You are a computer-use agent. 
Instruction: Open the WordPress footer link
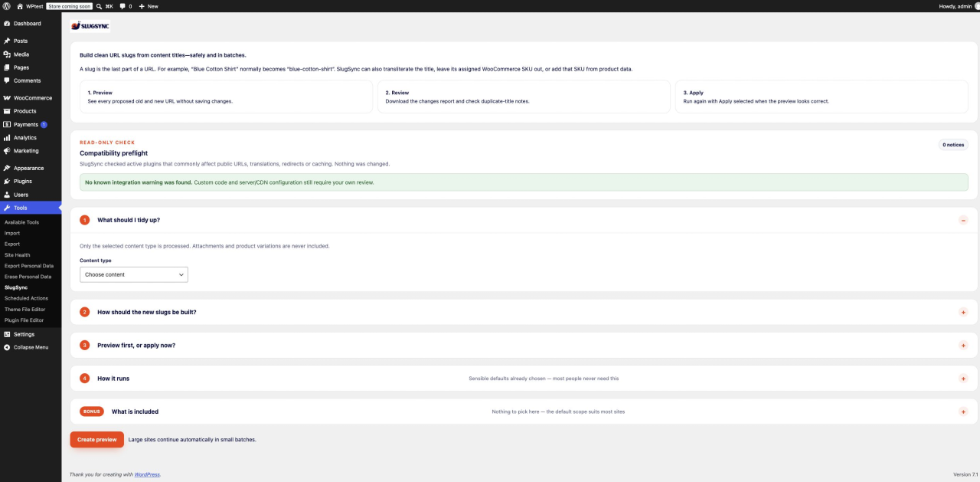(147, 474)
